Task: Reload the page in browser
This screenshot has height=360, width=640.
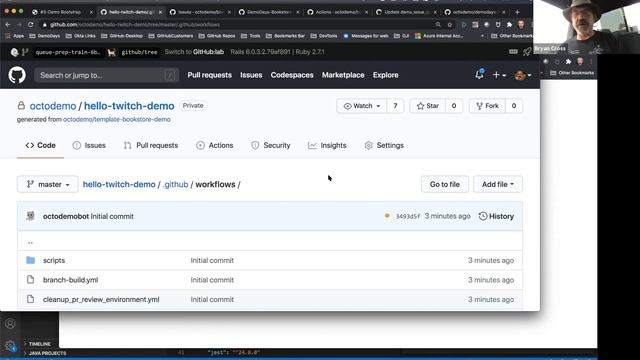Action: tap(30, 24)
